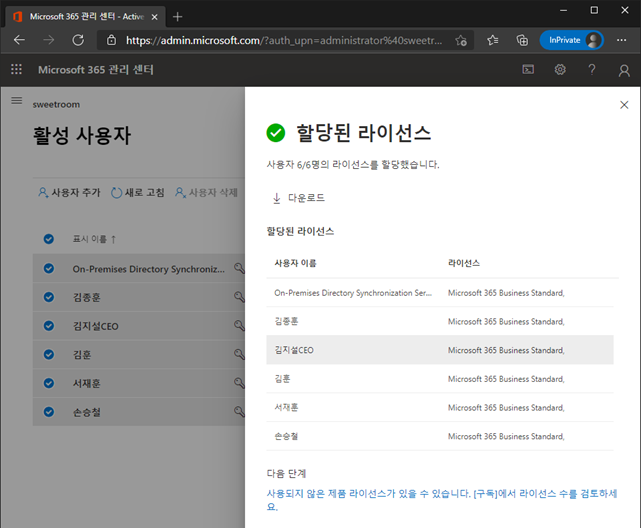The image size is (641, 528).
Task: Click 사용자 삭제 toolbar button
Action: 206,192
